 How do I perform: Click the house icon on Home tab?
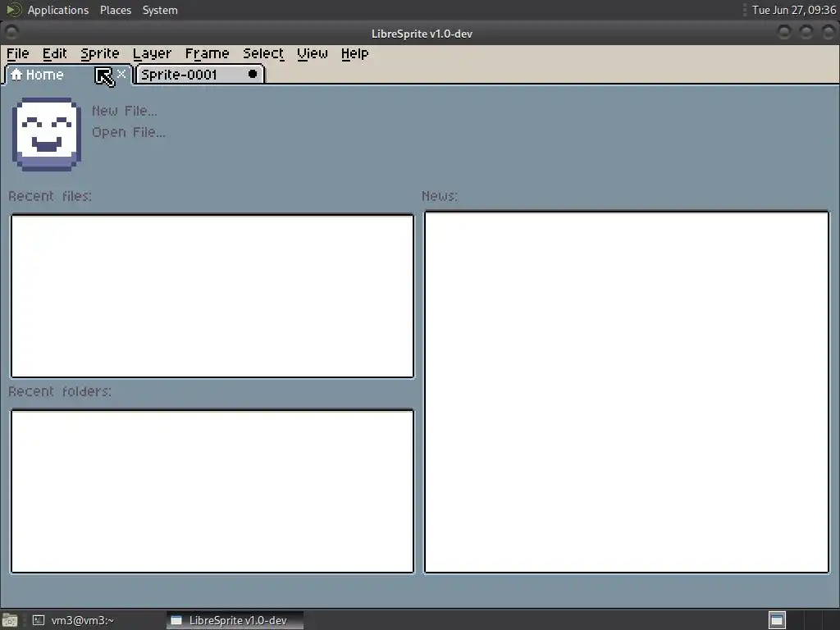click(x=16, y=74)
